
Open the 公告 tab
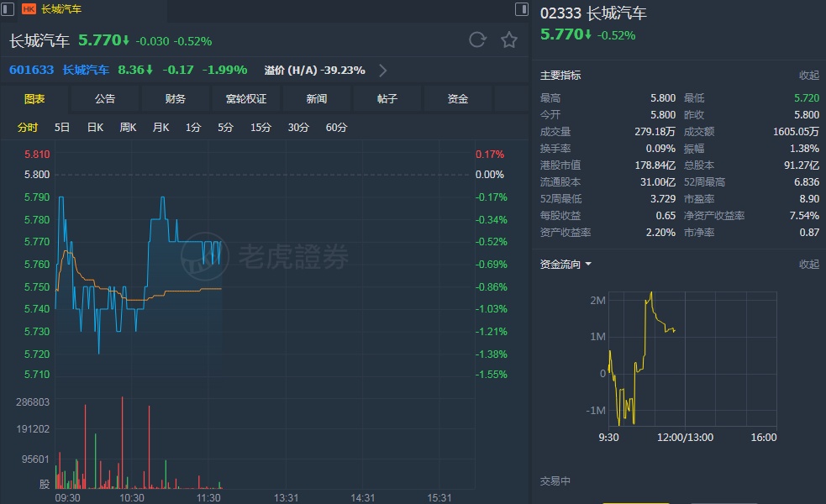105,98
